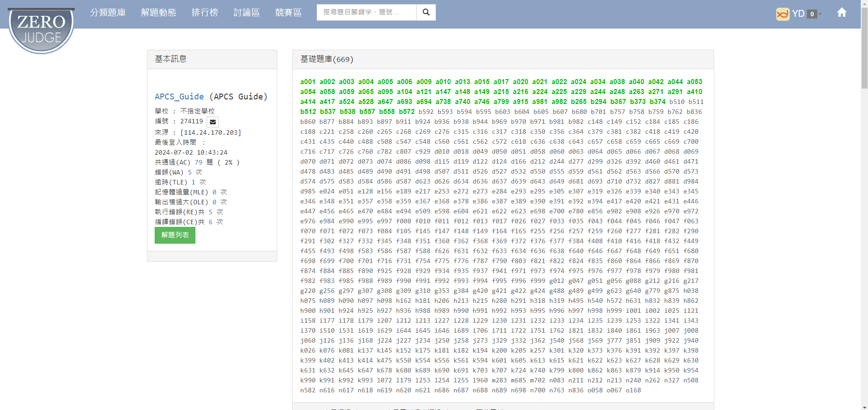Navigate to the 討論區 forum
Image resolution: width=868 pixels, height=410 pixels.
click(247, 13)
